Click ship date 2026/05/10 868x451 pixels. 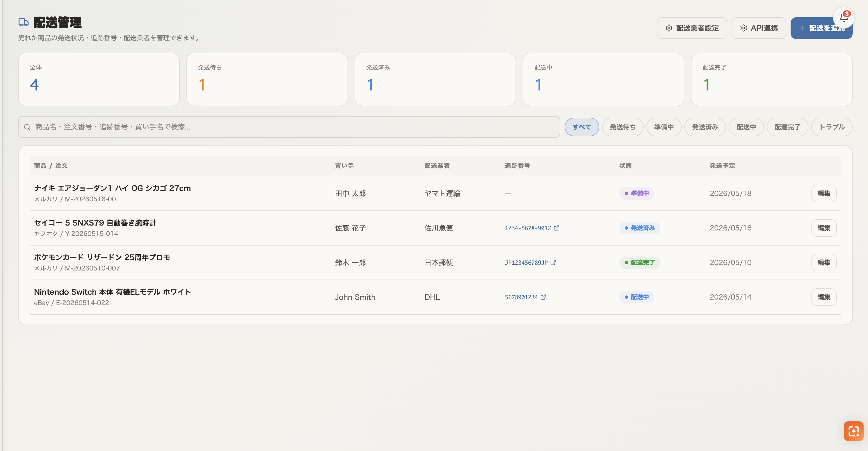730,262
